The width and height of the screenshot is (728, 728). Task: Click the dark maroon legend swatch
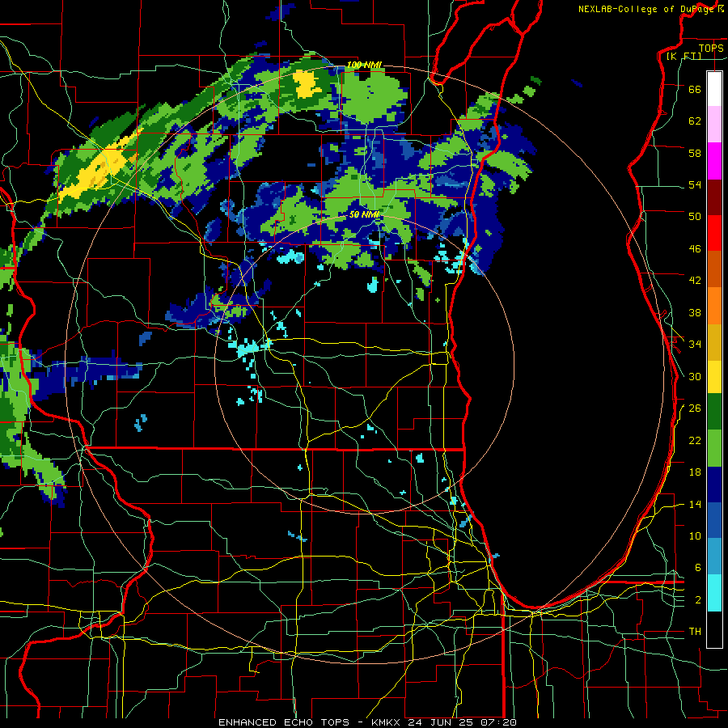(x=714, y=197)
